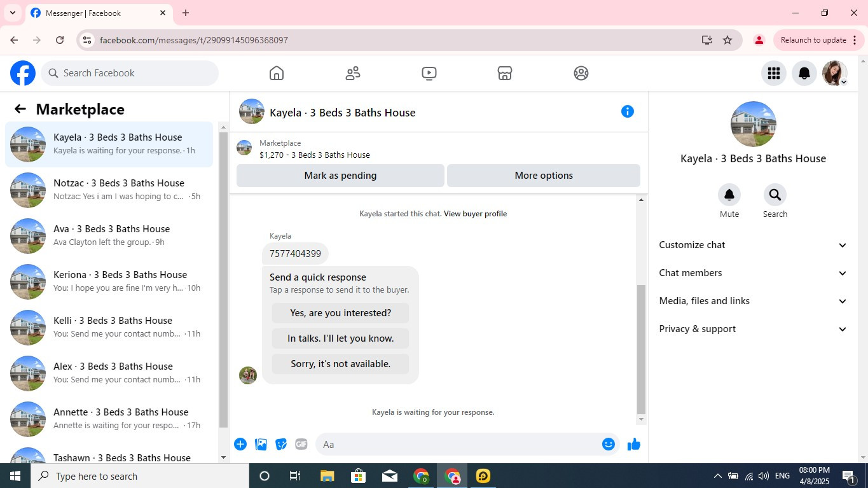Send quick reply 'In talks. I'll let you know.'

pos(340,338)
